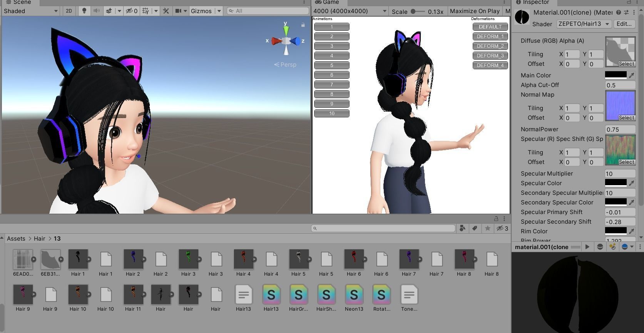Click the scene camera settings icon

(x=178, y=11)
